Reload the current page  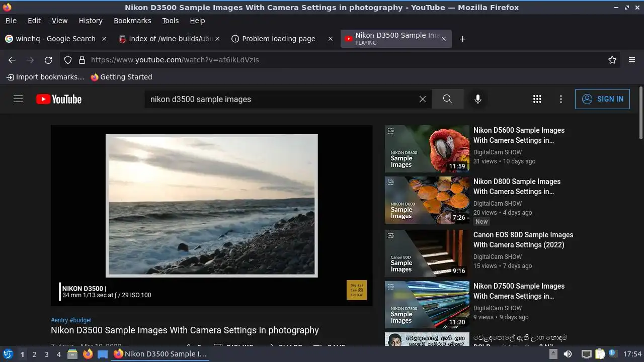[x=48, y=60]
